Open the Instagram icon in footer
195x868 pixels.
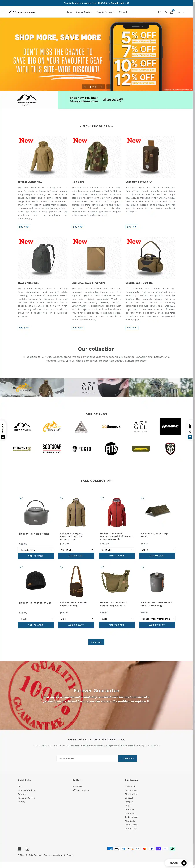(x=28, y=849)
